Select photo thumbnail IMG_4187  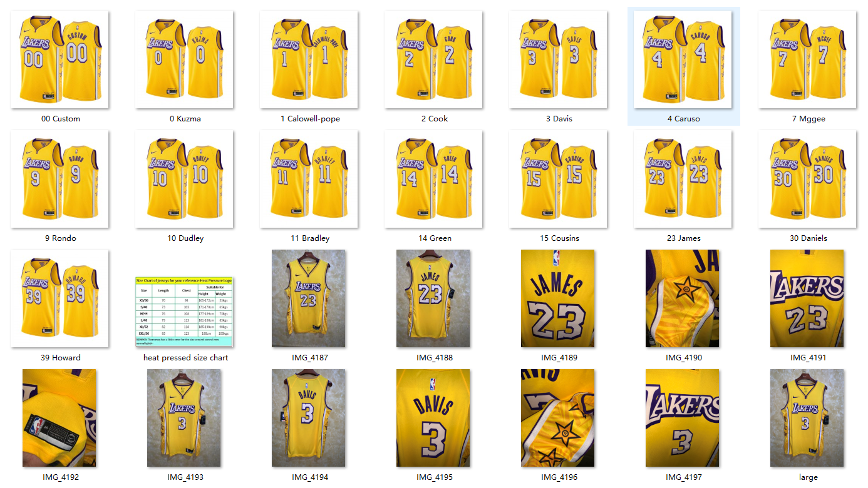pyautogui.click(x=309, y=298)
